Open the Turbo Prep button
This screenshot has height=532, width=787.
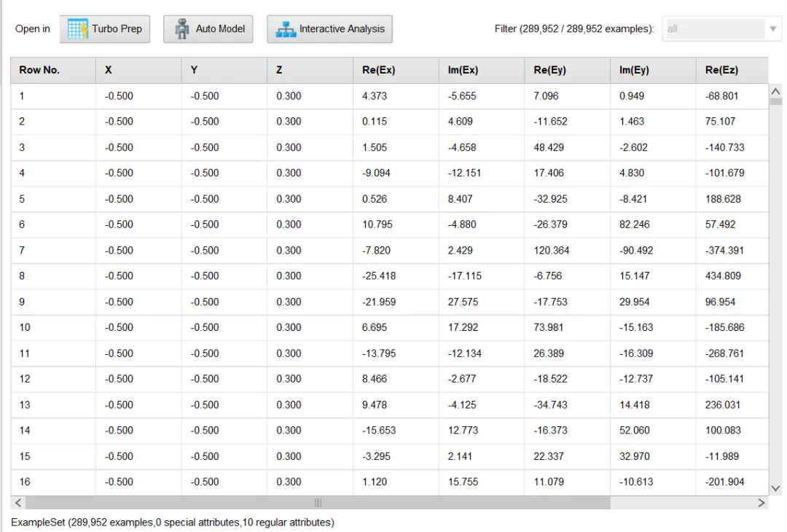click(x=106, y=29)
